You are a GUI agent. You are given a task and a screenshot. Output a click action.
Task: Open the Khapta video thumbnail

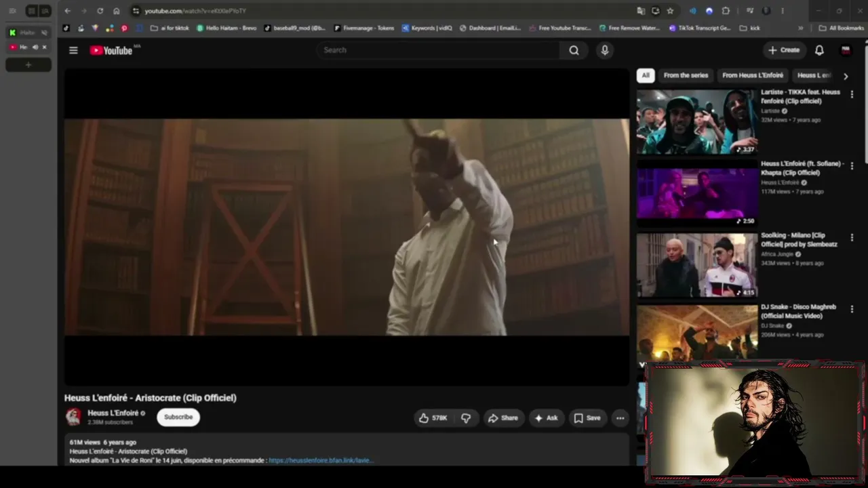696,194
